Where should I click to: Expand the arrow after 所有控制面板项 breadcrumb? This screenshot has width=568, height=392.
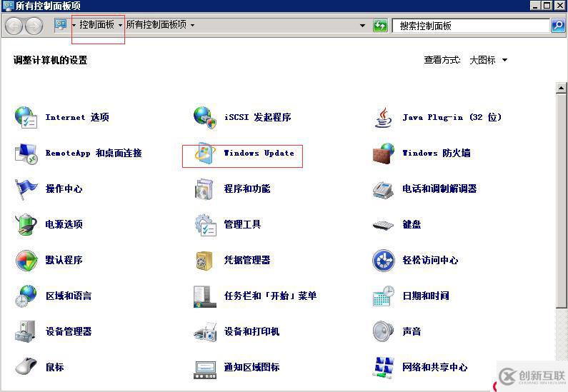(x=192, y=25)
